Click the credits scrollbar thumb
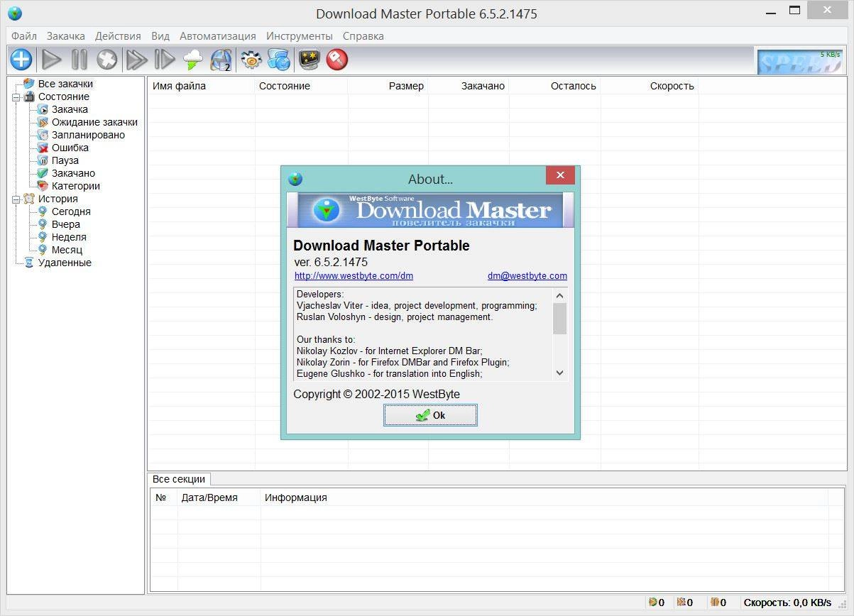 tap(559, 319)
